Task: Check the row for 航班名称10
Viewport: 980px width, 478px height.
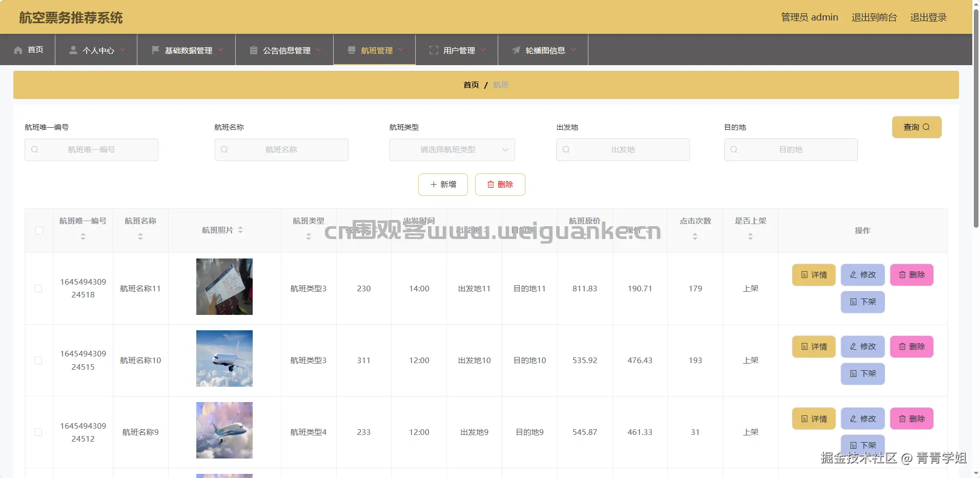Action: 38,361
